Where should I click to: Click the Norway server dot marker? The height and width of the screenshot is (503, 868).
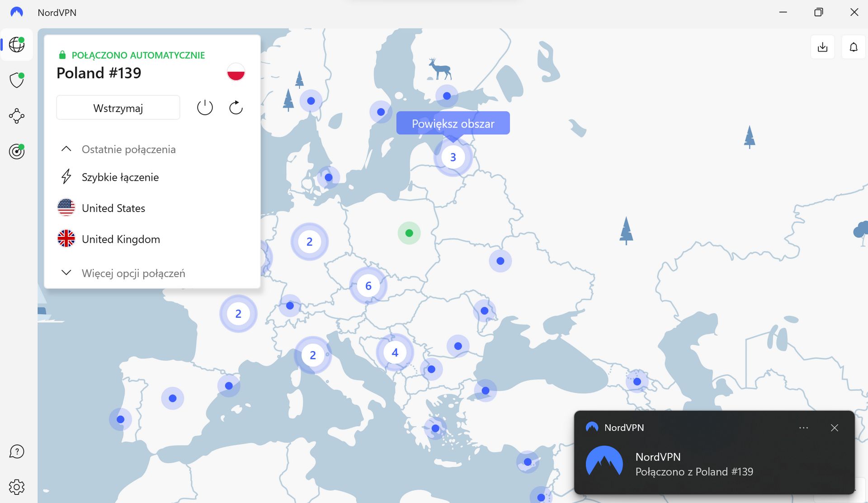pos(311,101)
